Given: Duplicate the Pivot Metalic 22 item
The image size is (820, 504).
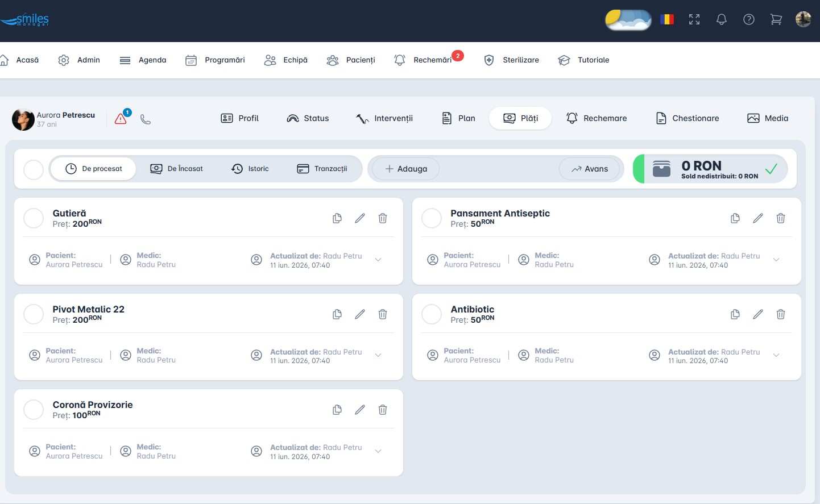Looking at the screenshot, I should click(x=337, y=314).
